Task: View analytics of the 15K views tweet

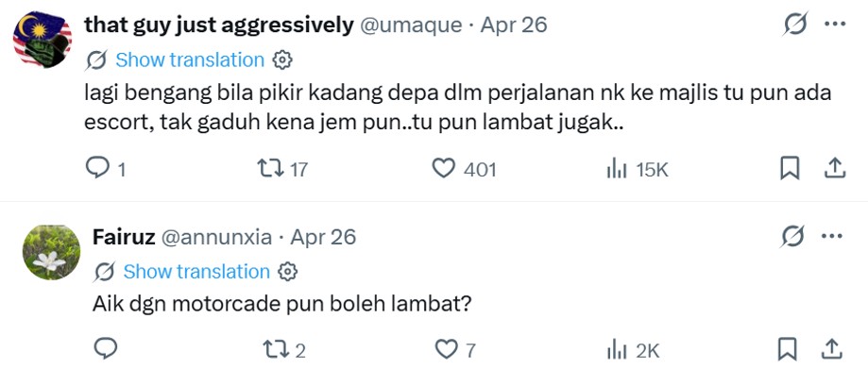Action: [617, 169]
